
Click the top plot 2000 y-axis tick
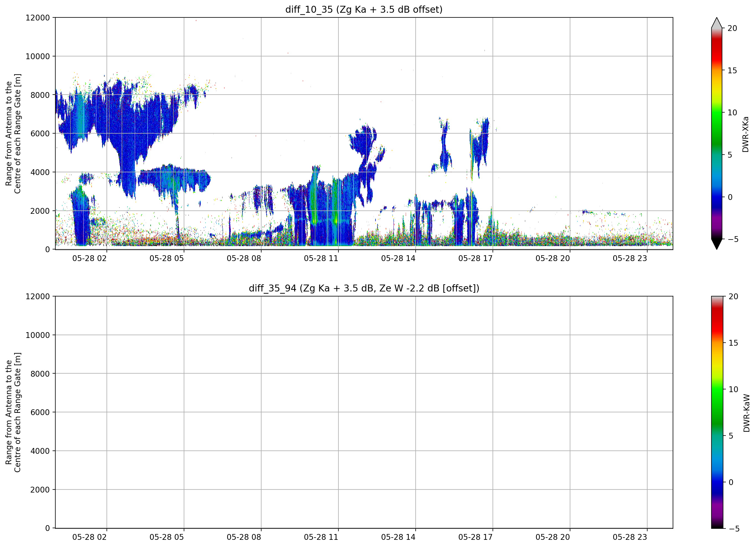tap(40, 211)
